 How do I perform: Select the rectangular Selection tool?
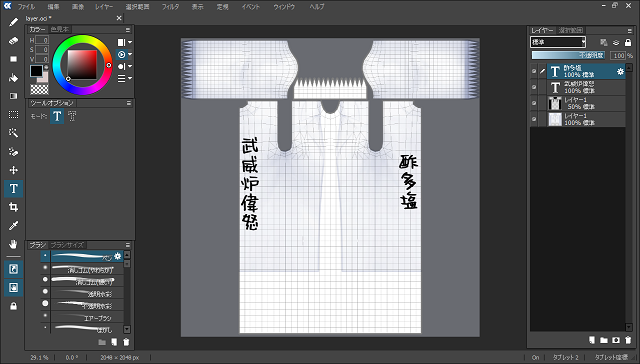click(x=13, y=115)
